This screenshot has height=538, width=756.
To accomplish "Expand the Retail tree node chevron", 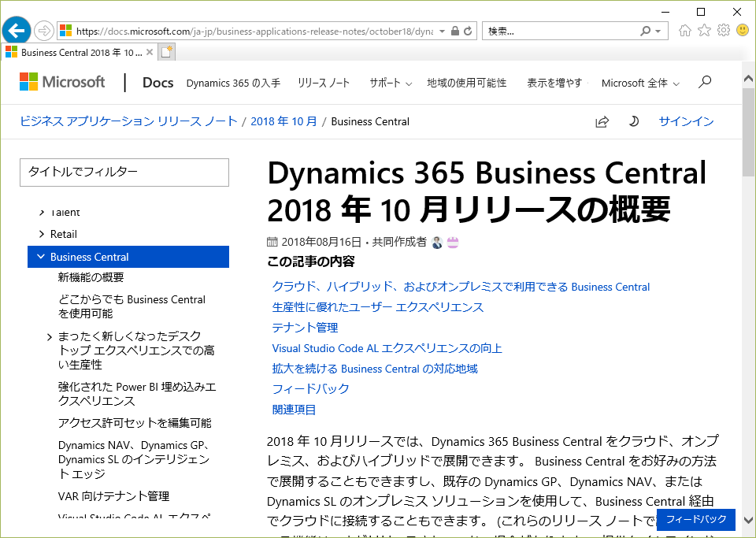I will click(42, 234).
